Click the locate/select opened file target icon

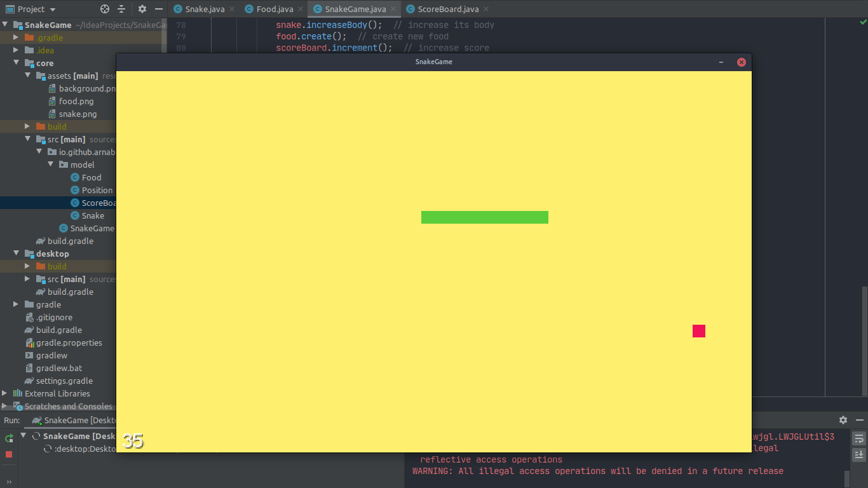point(105,9)
